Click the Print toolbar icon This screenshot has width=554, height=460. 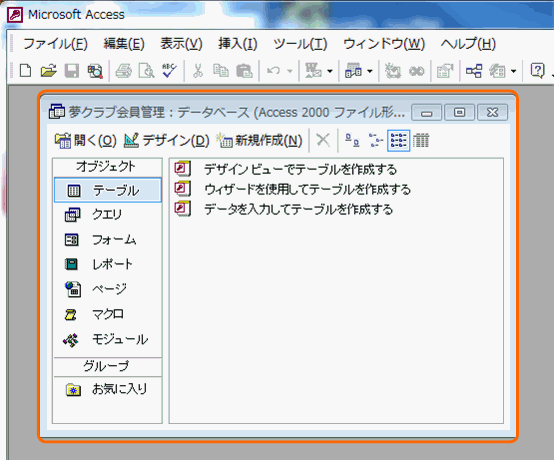point(124,71)
